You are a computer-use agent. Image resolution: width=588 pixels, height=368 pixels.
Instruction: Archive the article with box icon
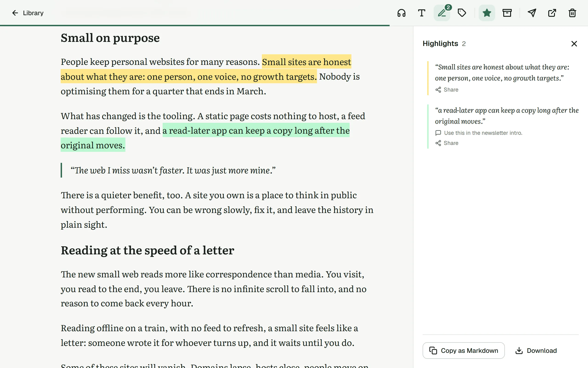pos(507,13)
